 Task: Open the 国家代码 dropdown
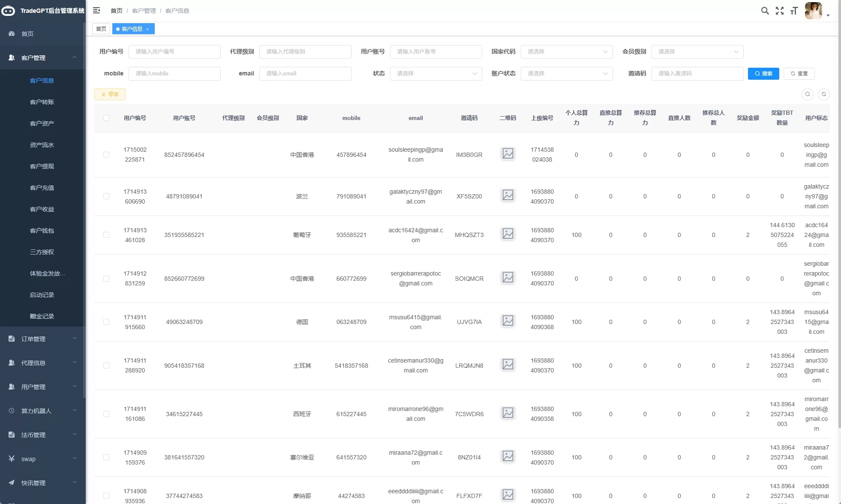[x=567, y=51]
